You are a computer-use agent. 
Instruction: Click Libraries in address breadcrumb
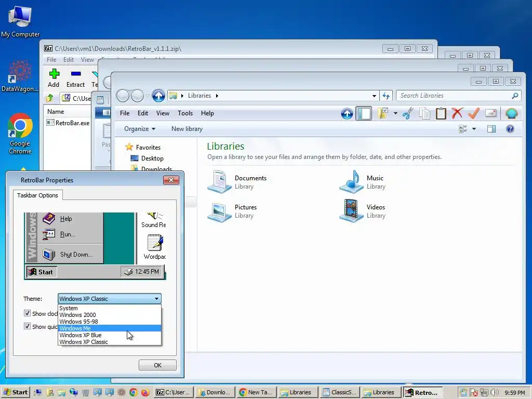[199, 96]
